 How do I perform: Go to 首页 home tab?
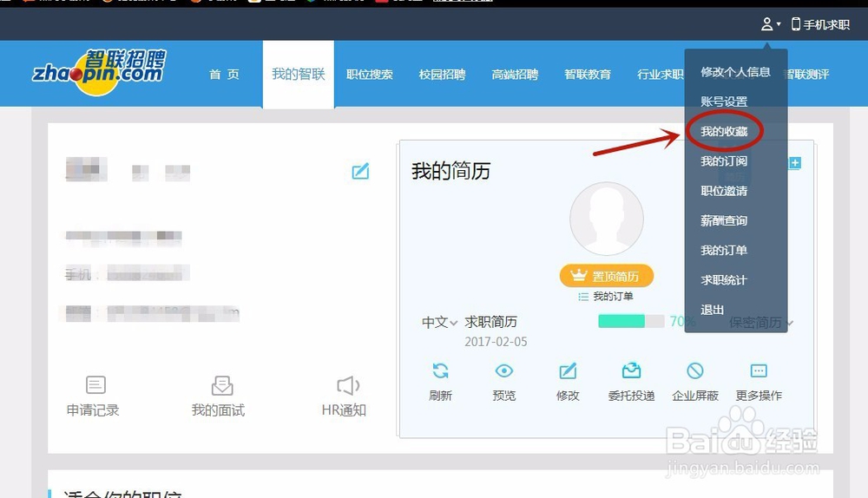point(224,74)
